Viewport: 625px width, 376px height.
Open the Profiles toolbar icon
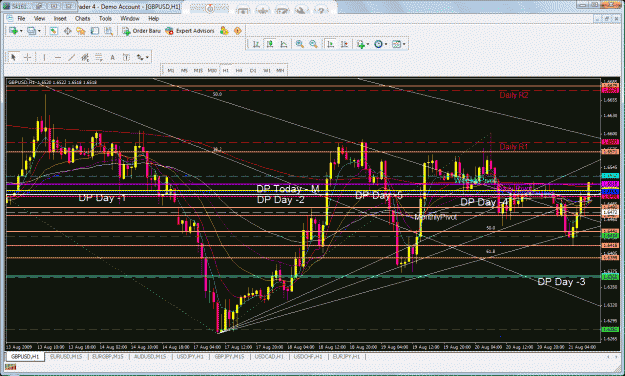[31, 31]
